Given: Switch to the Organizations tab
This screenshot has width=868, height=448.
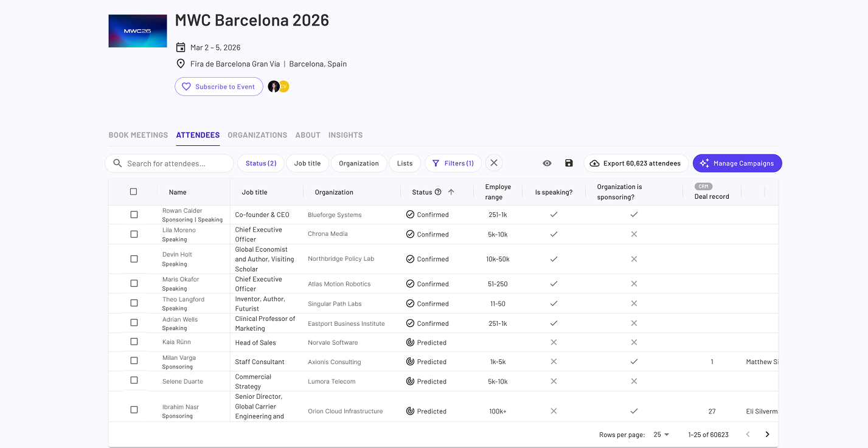Looking at the screenshot, I should pos(257,135).
